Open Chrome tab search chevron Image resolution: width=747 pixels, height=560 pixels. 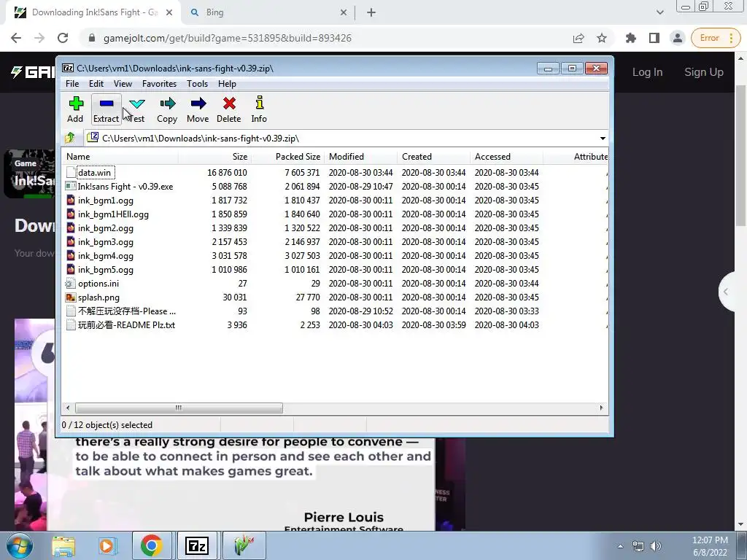coord(659,12)
